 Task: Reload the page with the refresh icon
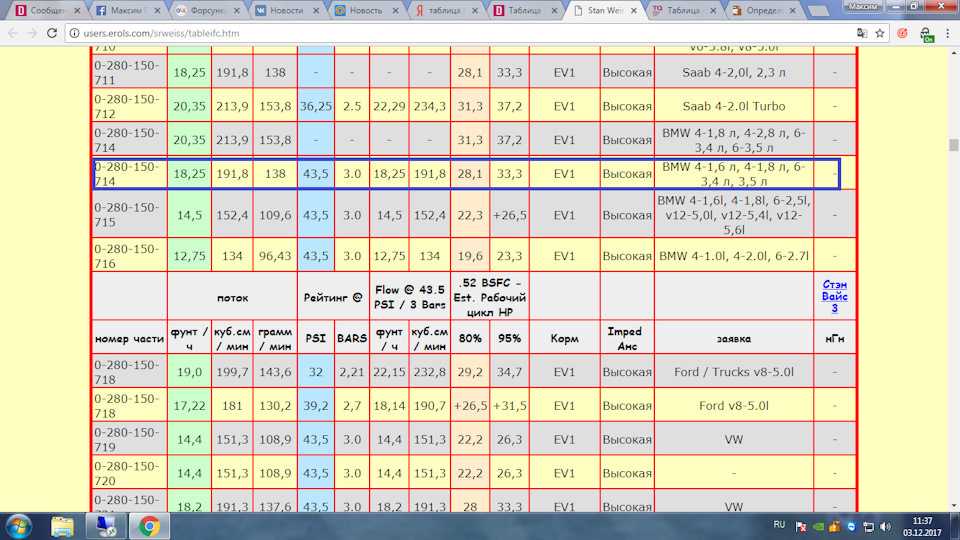51,33
